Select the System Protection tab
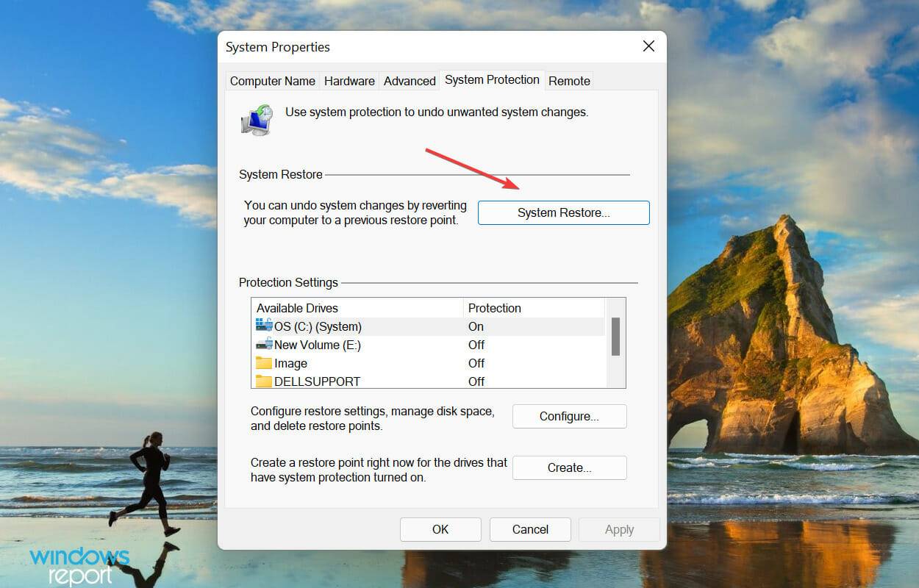The width and height of the screenshot is (919, 588). point(492,79)
